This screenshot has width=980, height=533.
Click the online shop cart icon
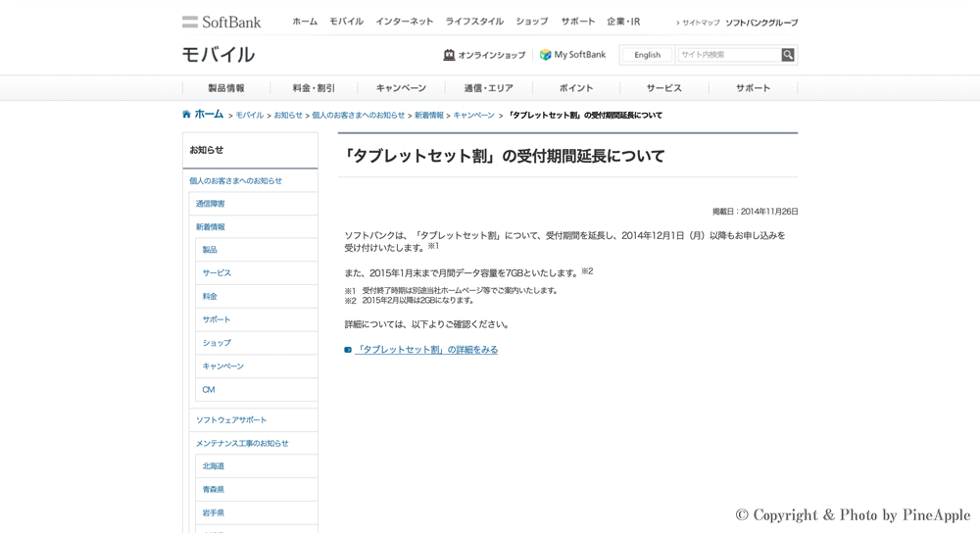(449, 55)
